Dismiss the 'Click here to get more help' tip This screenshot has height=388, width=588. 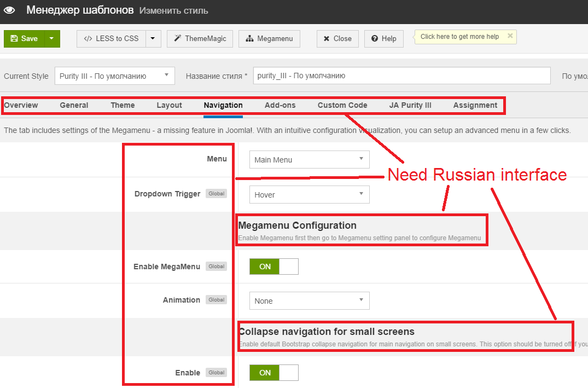coord(510,36)
